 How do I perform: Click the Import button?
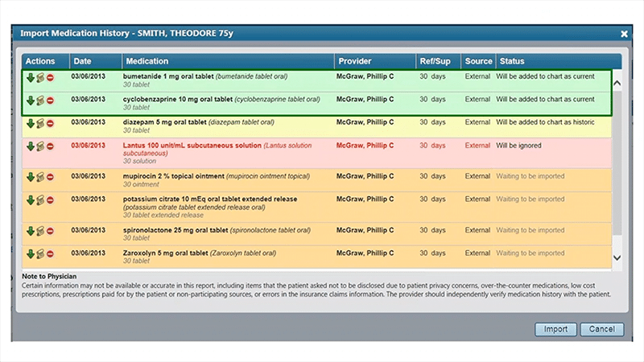click(x=555, y=329)
